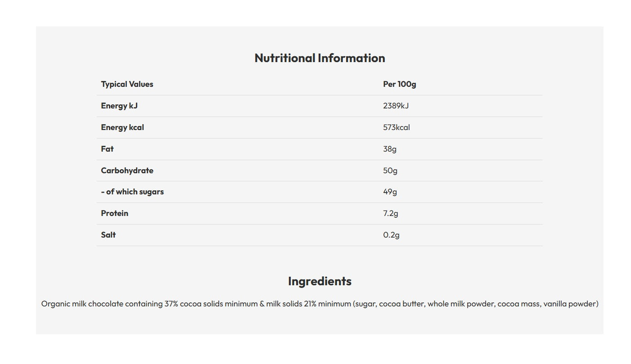Select the Protein row label
The width and height of the screenshot is (631, 364).
click(x=114, y=213)
